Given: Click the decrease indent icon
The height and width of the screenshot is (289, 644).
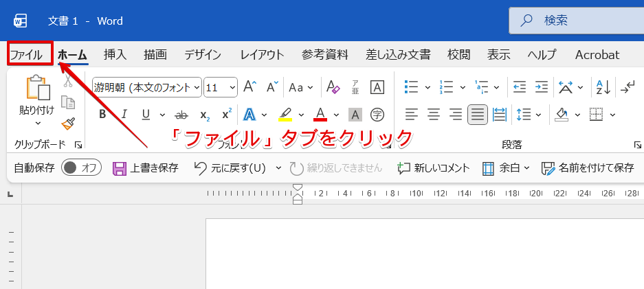Looking at the screenshot, I should tap(520, 87).
